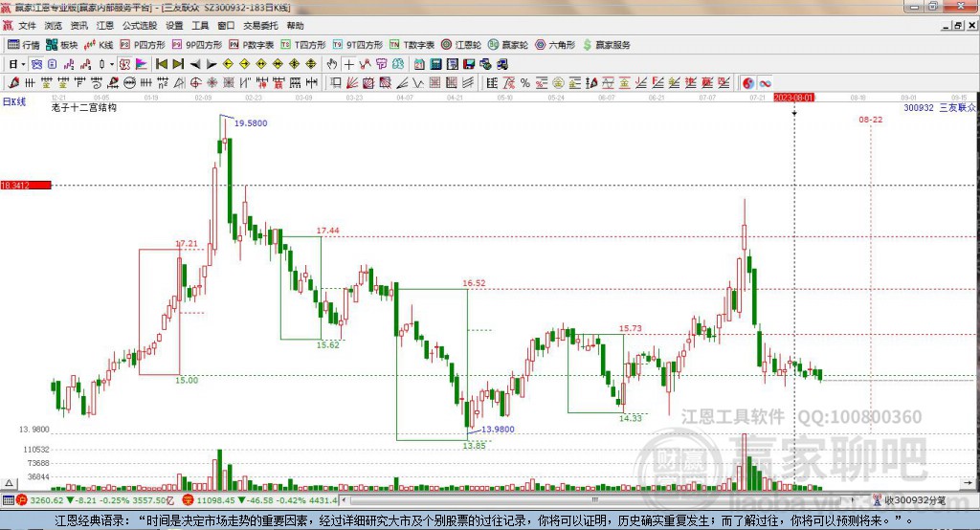This screenshot has width=980, height=530.
Task: Click the save floppy disk icon
Action: point(469,64)
